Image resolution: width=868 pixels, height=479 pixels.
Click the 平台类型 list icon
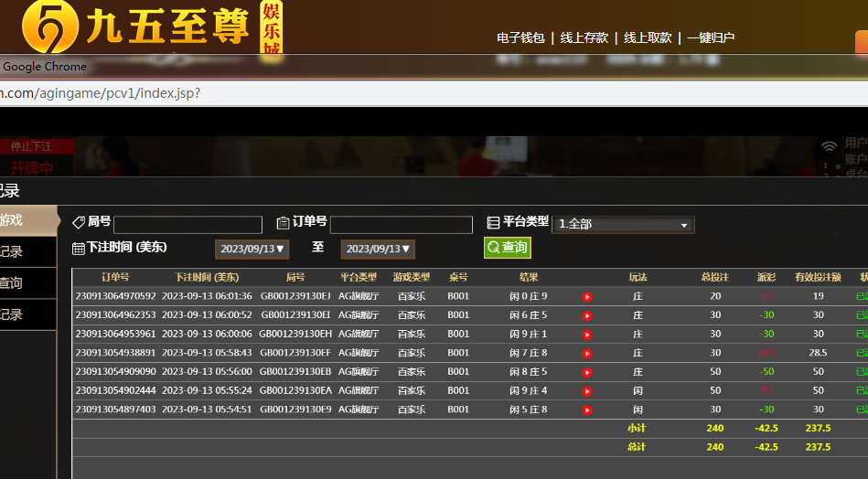click(x=493, y=222)
